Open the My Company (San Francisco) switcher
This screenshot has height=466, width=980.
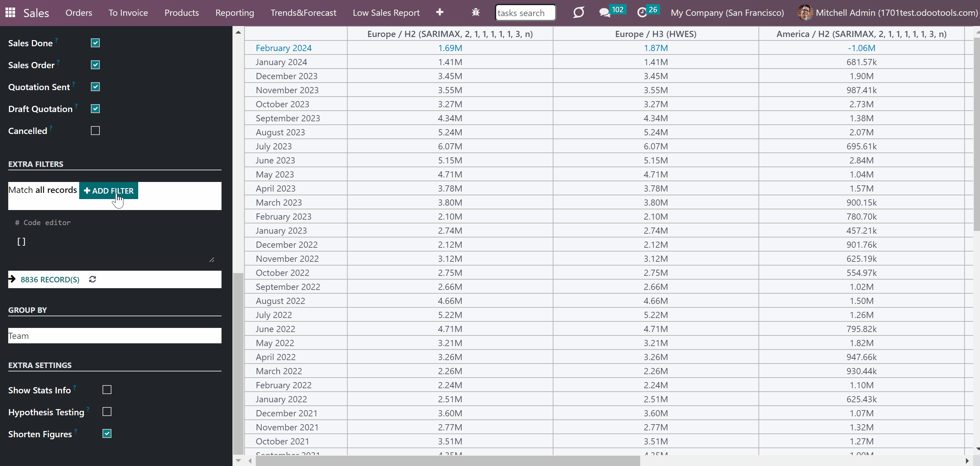tap(727, 13)
